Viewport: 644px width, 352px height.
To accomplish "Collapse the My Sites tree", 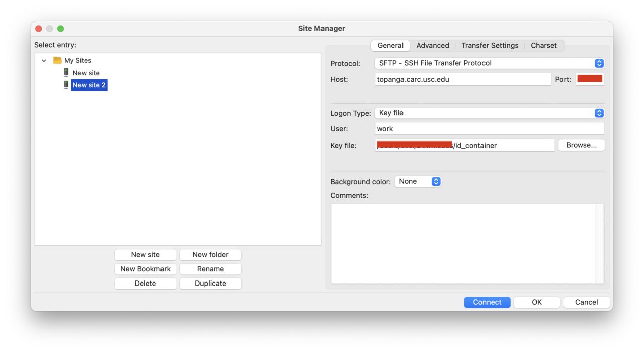I will pos(44,61).
